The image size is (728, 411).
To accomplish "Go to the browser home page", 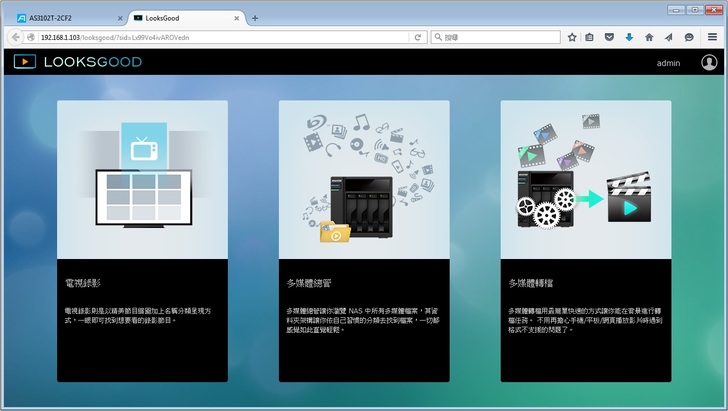I will click(x=649, y=37).
